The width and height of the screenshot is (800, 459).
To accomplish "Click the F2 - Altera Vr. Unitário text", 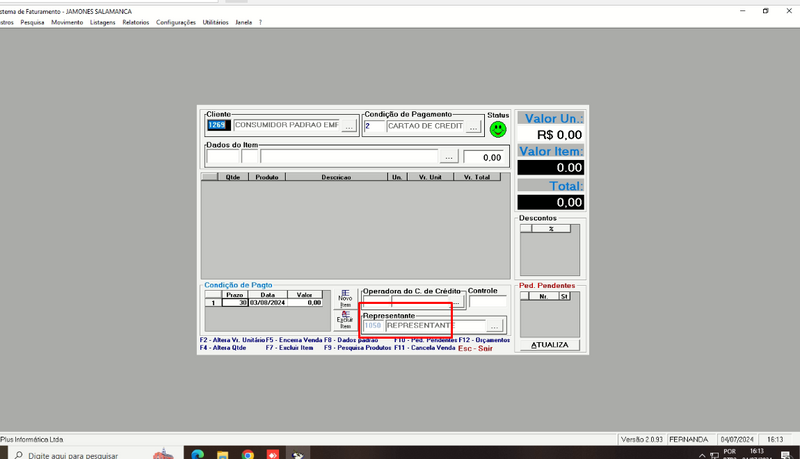I will click(232, 340).
